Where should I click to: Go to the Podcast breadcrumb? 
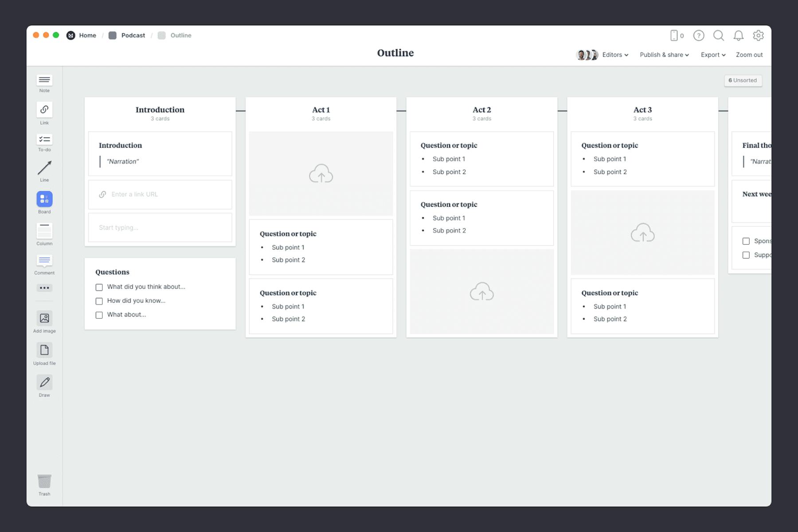pos(133,35)
